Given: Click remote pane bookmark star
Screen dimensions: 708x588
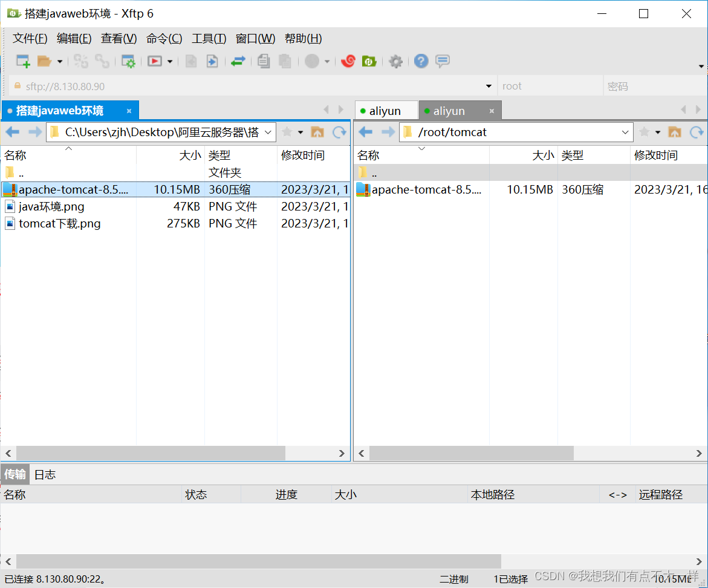Looking at the screenshot, I should [x=645, y=132].
